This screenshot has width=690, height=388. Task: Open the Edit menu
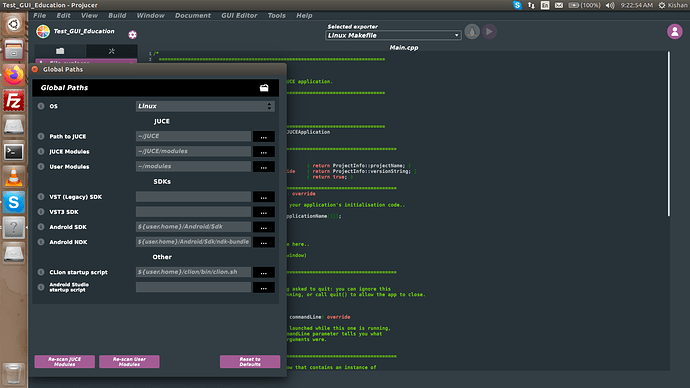pyautogui.click(x=63, y=15)
